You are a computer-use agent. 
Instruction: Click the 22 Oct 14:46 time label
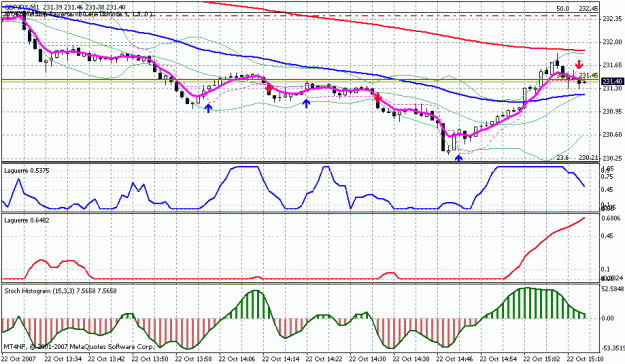tap(455, 358)
